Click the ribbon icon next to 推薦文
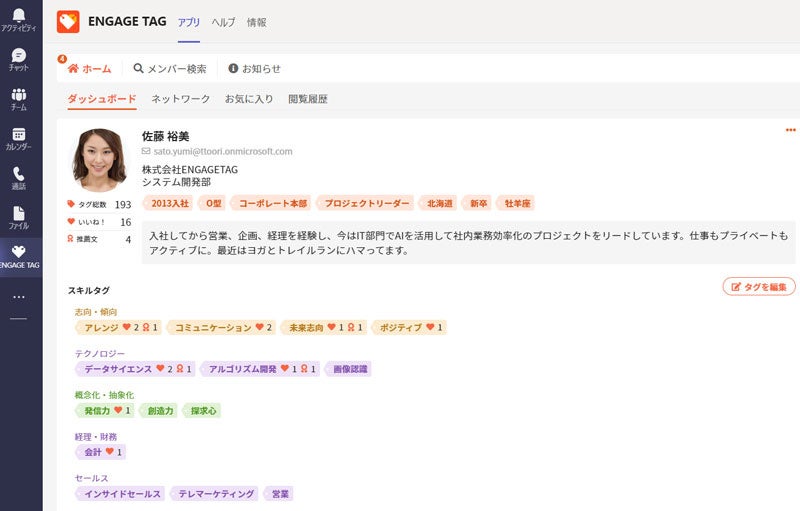Viewport: 800px width, 511px height. tap(70, 238)
